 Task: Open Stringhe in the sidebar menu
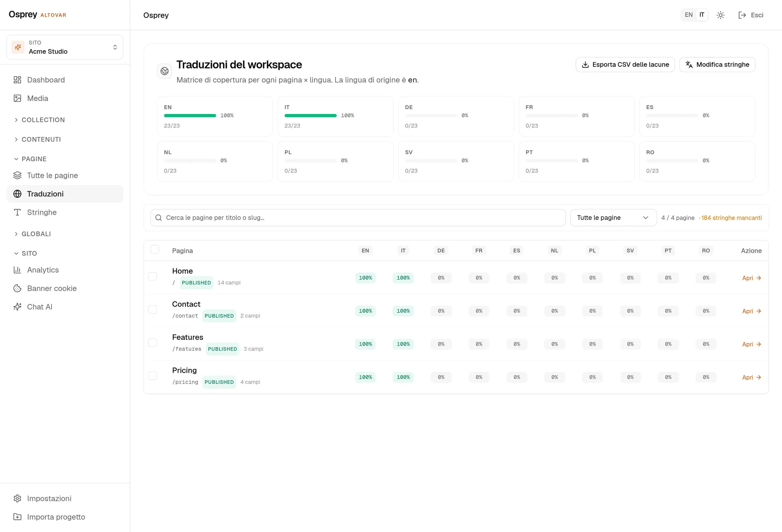tap(65, 212)
